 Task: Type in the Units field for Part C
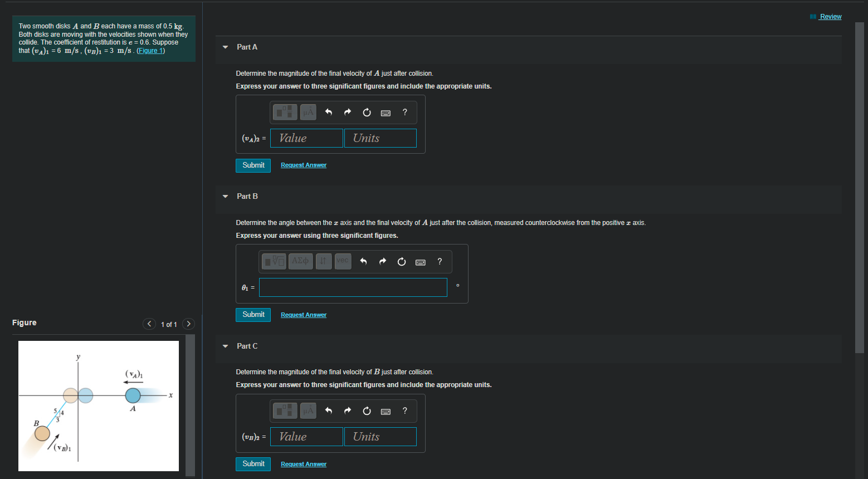click(380, 436)
